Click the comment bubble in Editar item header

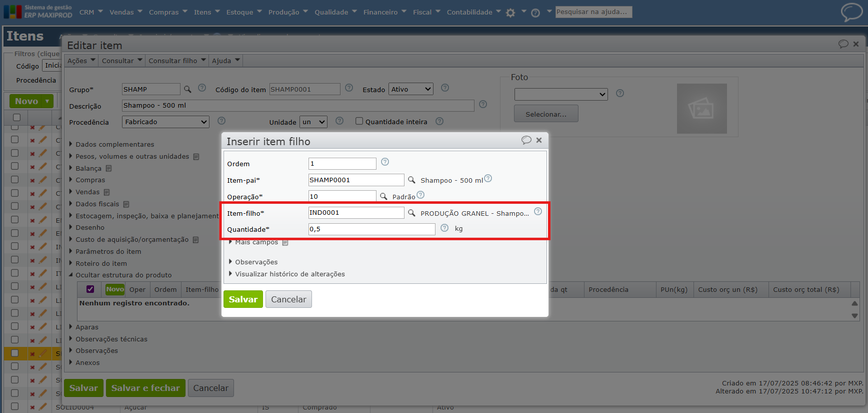[x=843, y=44]
